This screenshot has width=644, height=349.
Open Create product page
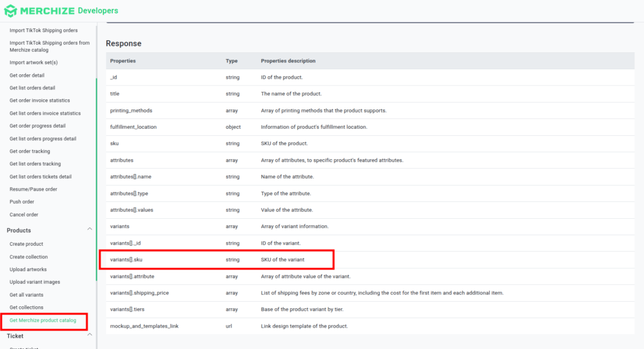26,244
